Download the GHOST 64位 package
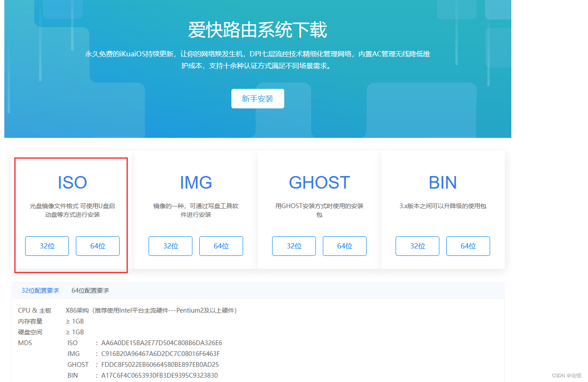Viewport: 588px width, 382px height. point(344,246)
